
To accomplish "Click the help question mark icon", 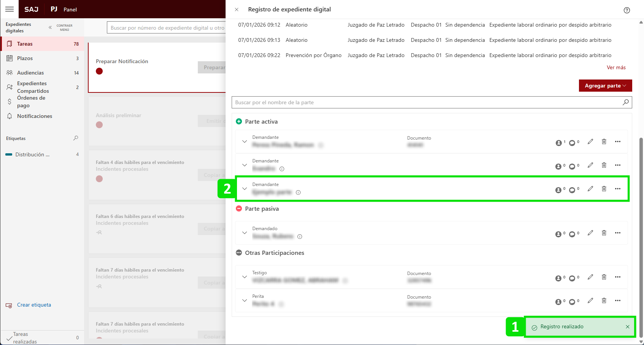I will pos(627,10).
